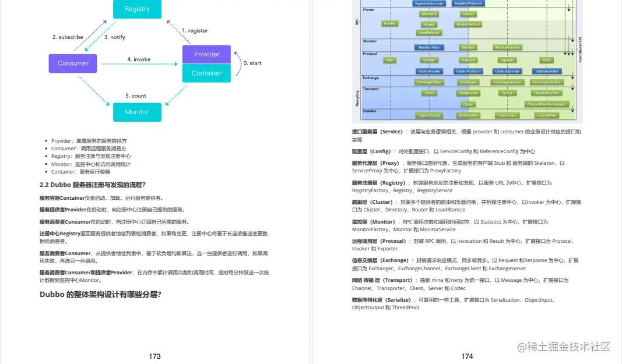Click the blue MonitorFilter box
This screenshot has height=364, width=622.
coord(429,47)
